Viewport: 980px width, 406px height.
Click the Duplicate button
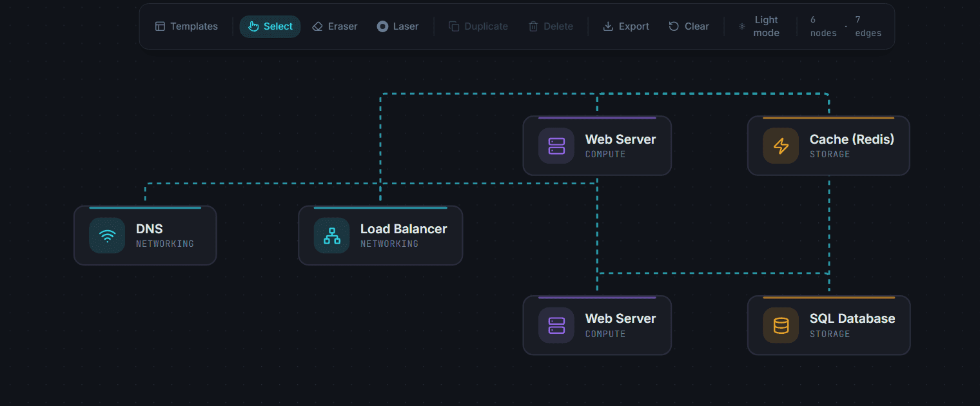coord(478,26)
